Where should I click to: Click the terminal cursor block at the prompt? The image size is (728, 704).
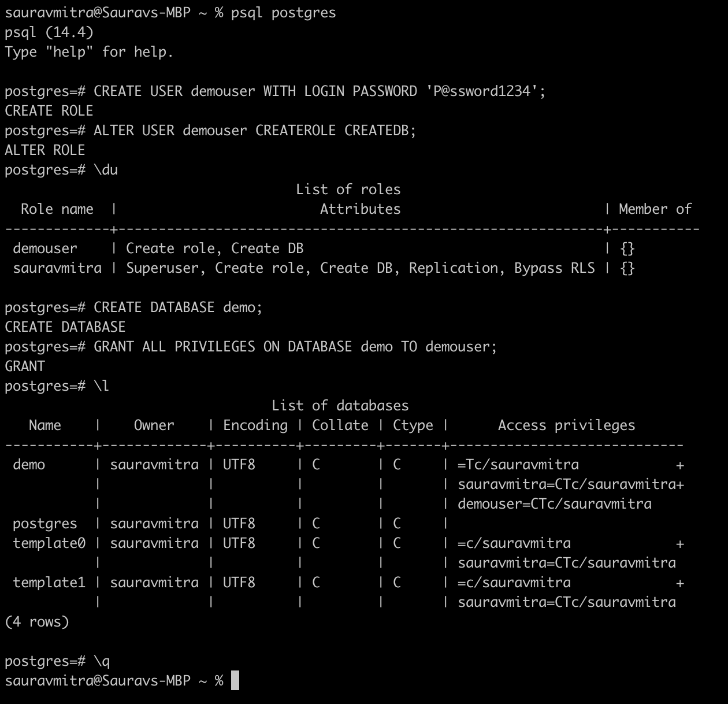(235, 680)
